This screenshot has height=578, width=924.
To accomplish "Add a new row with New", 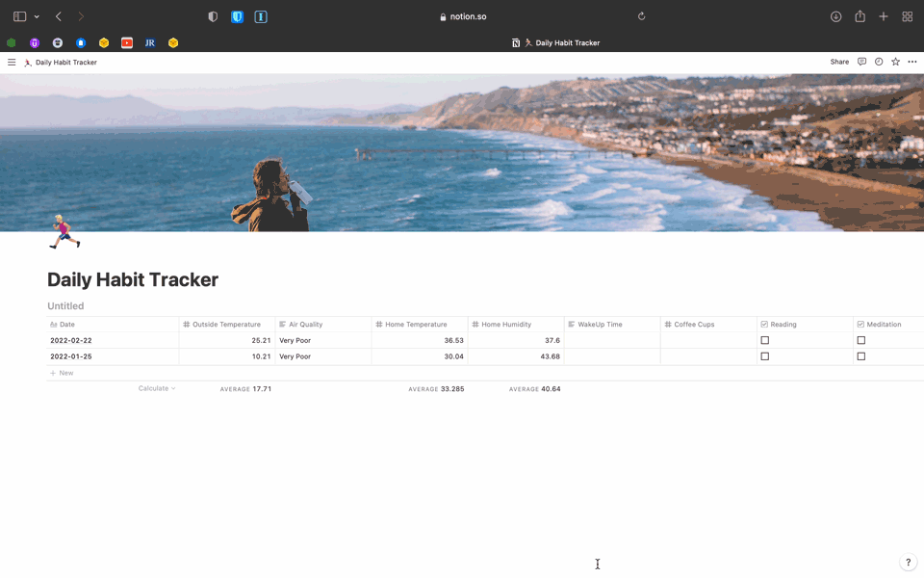I will [62, 373].
